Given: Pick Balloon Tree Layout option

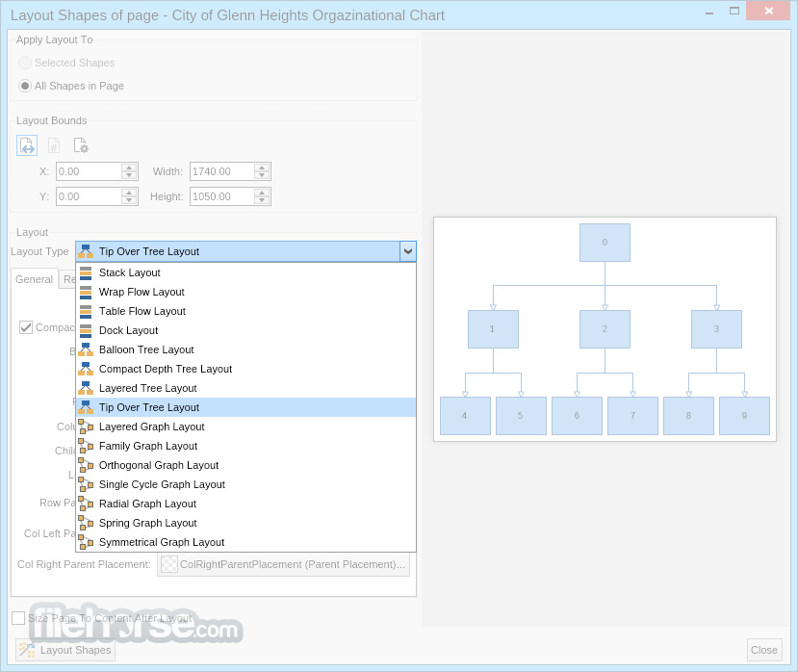Looking at the screenshot, I should 245,349.
